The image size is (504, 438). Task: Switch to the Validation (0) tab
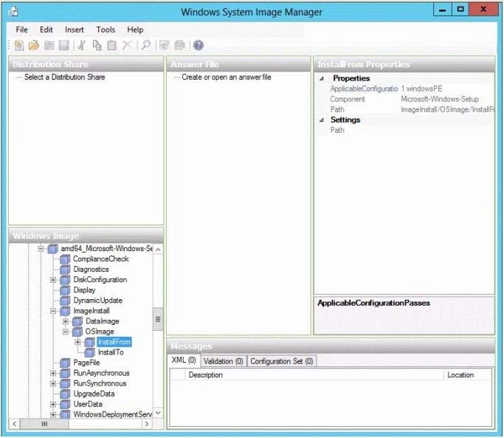222,361
